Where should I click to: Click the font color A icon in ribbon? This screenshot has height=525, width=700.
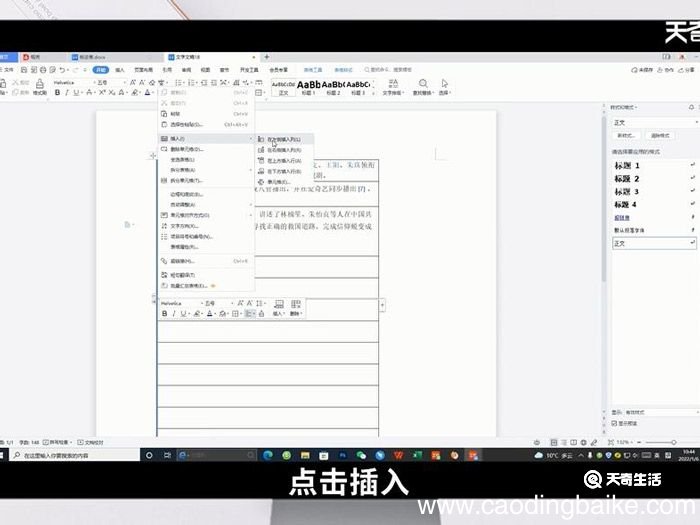[147, 92]
